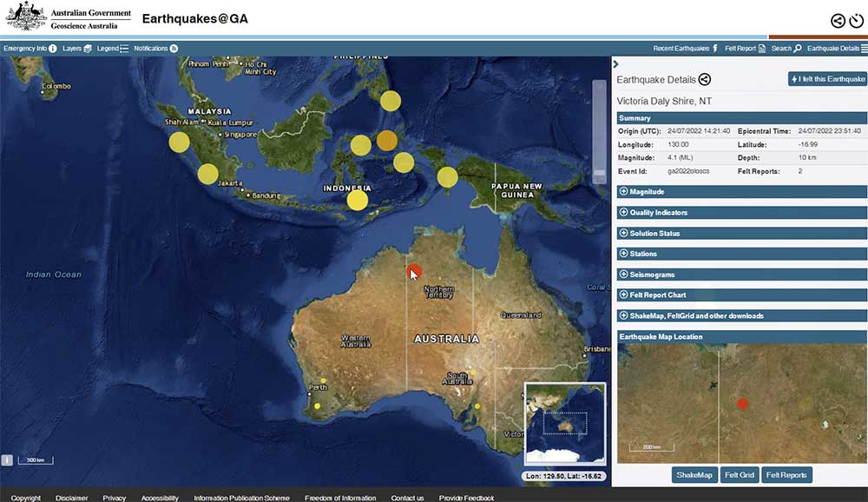Select yellow earthquake marker near Jakarta
The image size is (868, 502).
click(x=207, y=174)
